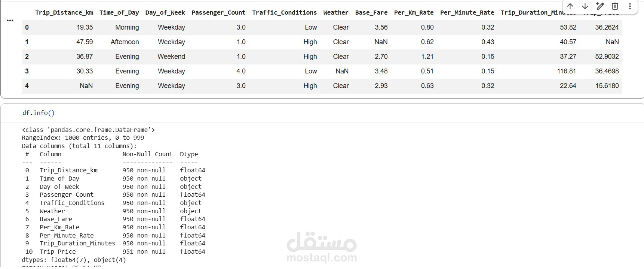Click Trip_Duration_Minutes row in info output
The width and height of the screenshot is (644, 269).
coord(115,243)
